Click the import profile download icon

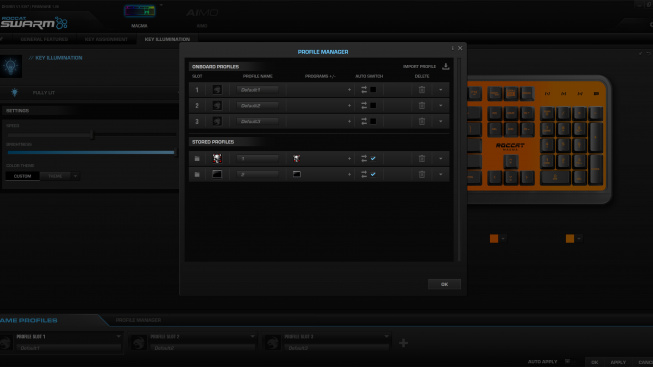(x=446, y=67)
